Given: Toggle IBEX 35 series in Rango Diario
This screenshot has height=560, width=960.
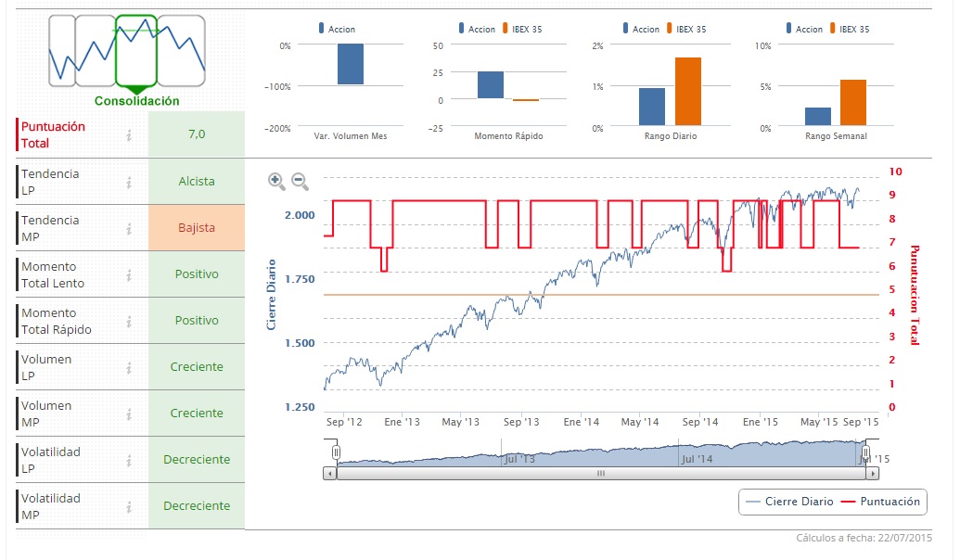Looking at the screenshot, I should coord(686,29).
